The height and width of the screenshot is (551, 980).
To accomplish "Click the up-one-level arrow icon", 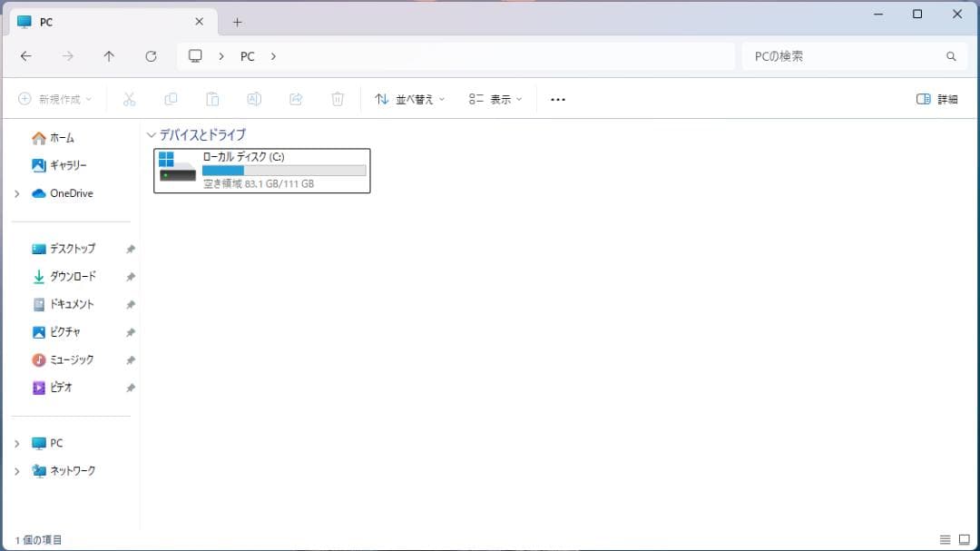I will 109,55.
